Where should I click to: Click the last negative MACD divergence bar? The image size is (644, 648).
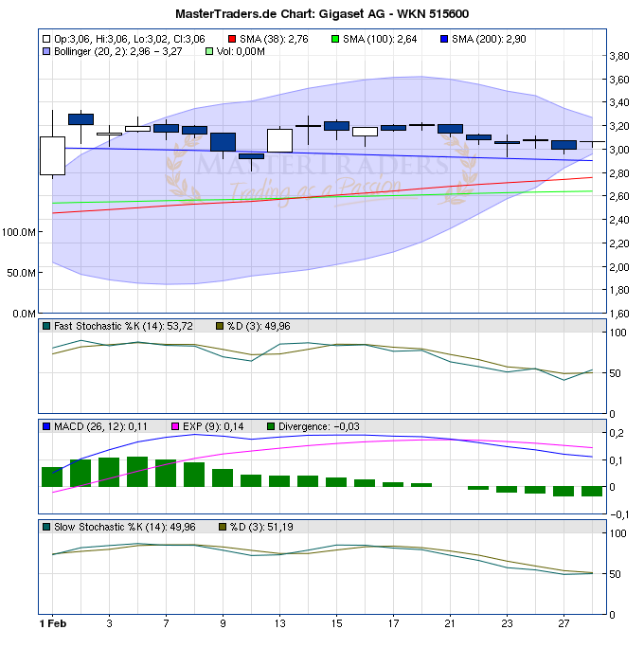(x=592, y=492)
